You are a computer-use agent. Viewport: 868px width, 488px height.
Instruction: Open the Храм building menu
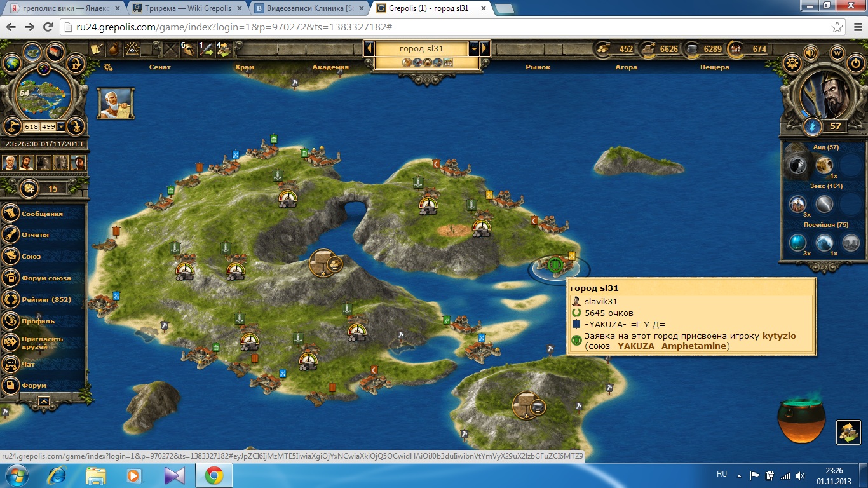point(244,67)
